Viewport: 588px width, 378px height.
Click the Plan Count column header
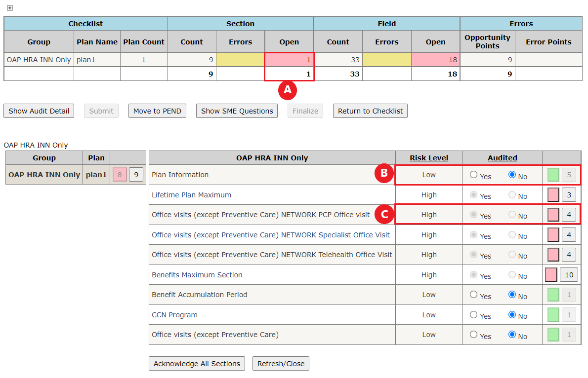(x=144, y=41)
